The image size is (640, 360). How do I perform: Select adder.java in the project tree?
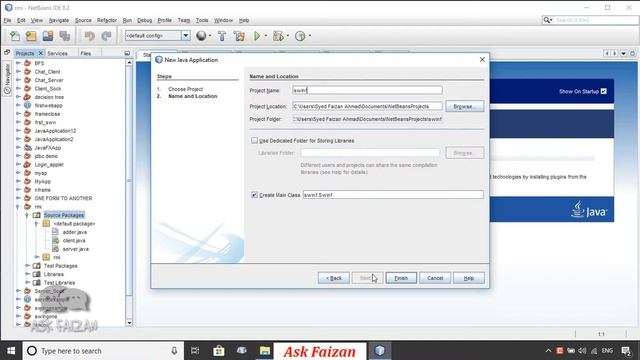(74, 232)
